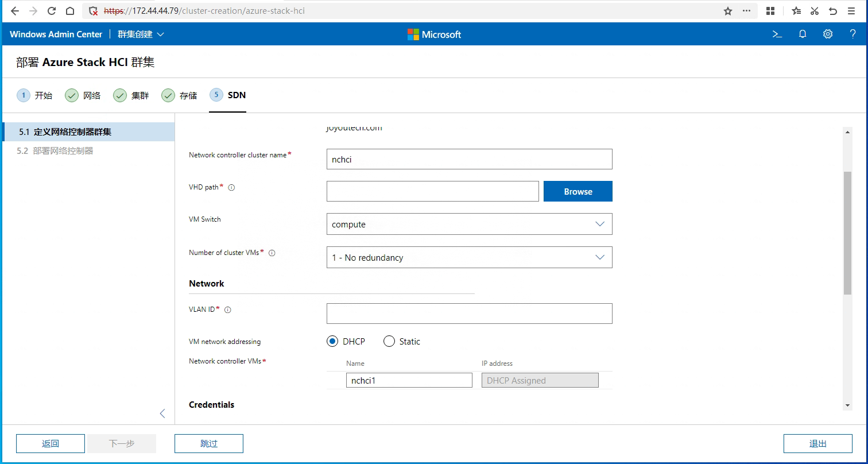
Task: Click the Network section heading
Action: (207, 284)
